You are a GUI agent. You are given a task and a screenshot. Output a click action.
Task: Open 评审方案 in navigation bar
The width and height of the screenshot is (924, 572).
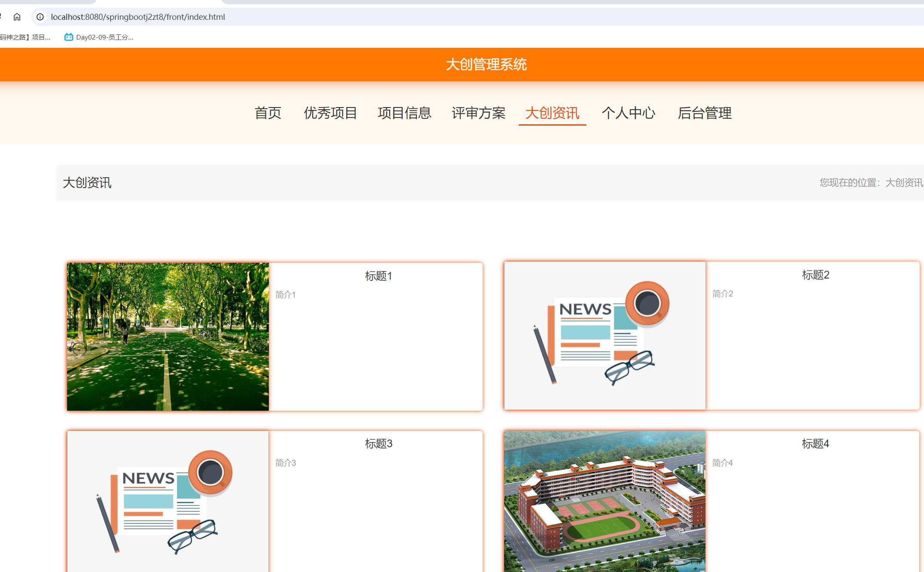point(478,113)
